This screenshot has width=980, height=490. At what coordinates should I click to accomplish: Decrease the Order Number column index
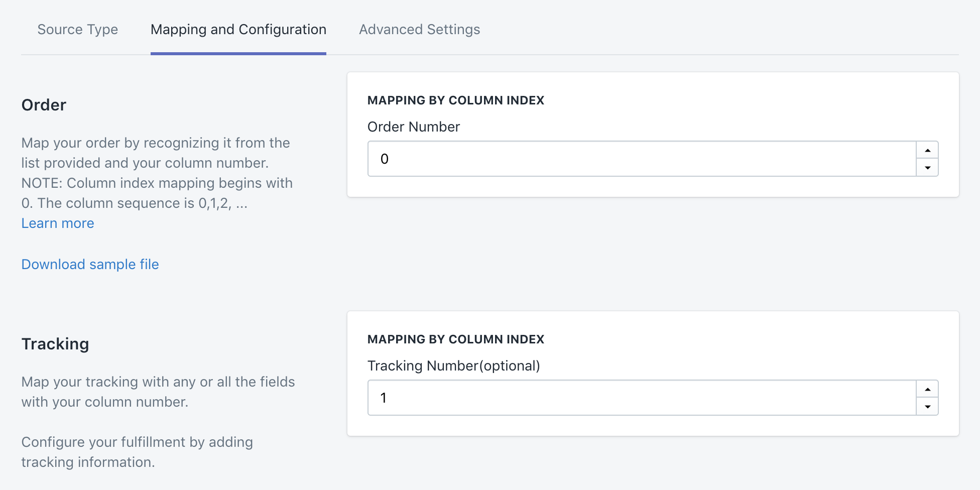(x=928, y=168)
